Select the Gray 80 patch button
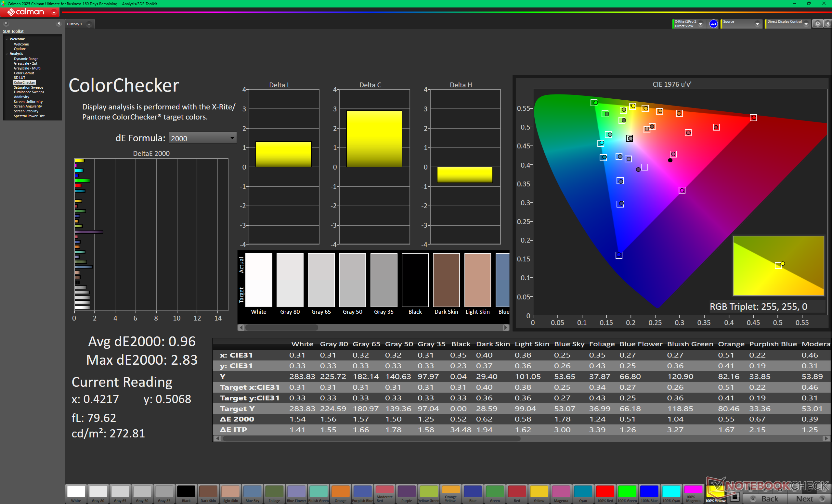832x504 pixels. coord(98,494)
